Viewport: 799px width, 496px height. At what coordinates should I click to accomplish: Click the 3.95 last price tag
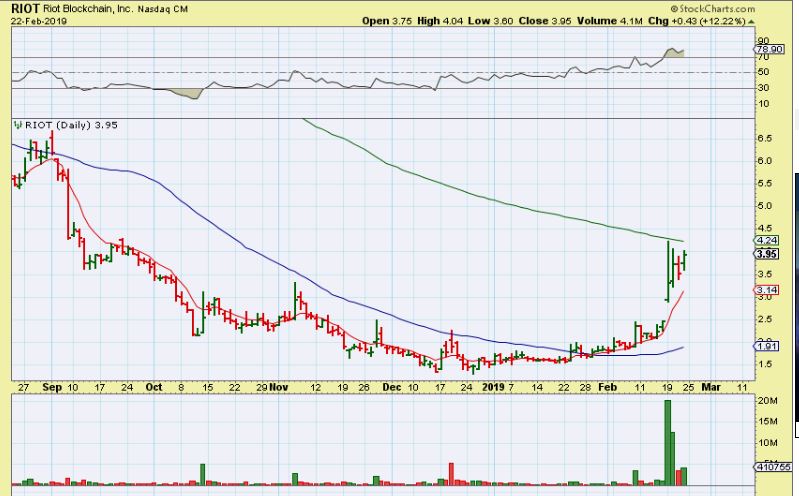click(767, 254)
